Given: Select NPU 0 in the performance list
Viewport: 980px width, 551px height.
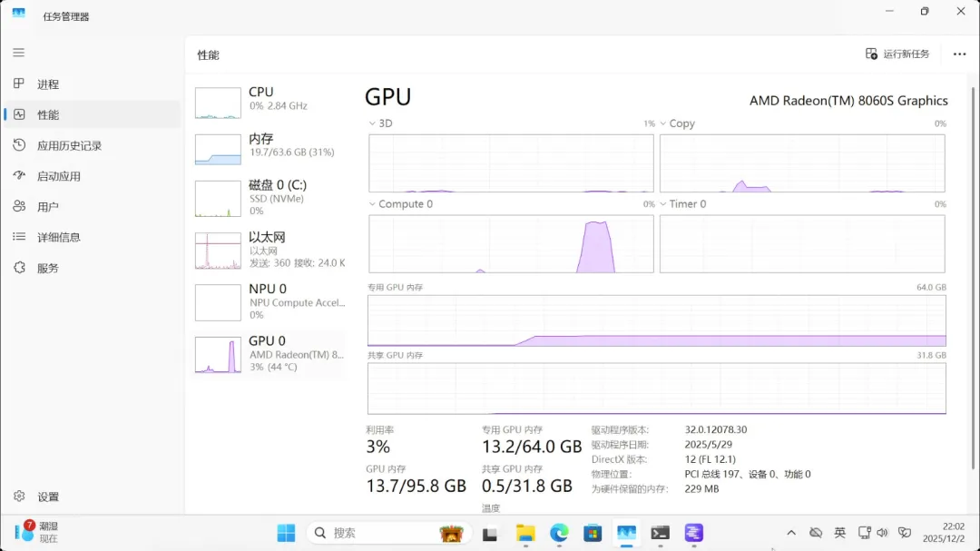Looking at the screenshot, I should point(269,301).
